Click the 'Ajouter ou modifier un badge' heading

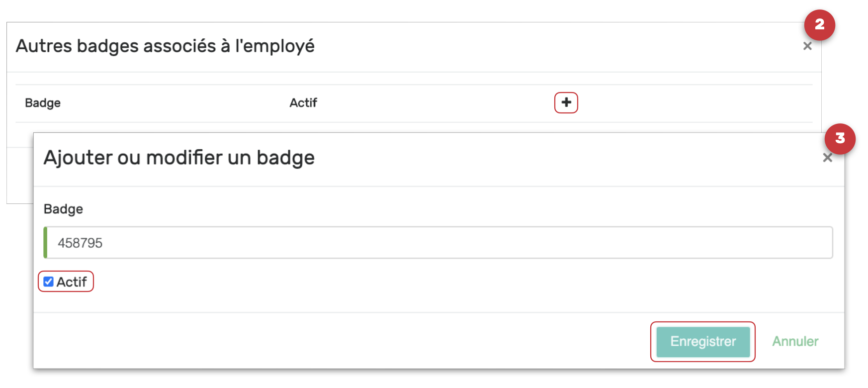pos(179,158)
